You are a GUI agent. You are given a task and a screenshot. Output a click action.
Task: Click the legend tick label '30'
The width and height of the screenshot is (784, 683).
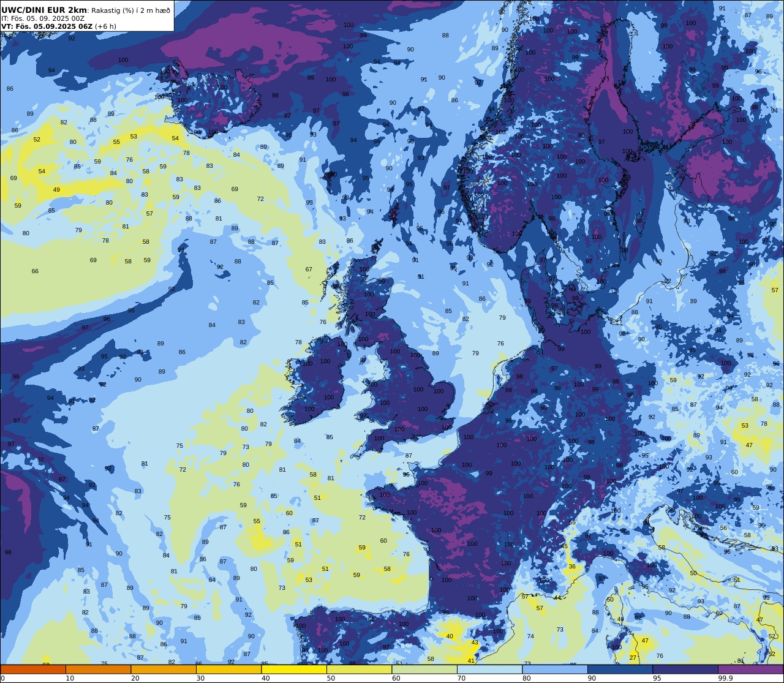coord(200,678)
